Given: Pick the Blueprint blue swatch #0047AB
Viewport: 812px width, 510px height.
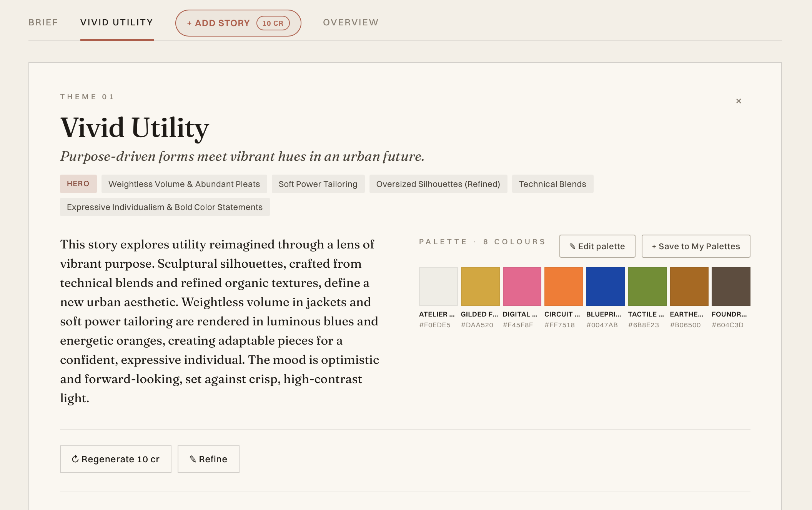Looking at the screenshot, I should pos(606,286).
